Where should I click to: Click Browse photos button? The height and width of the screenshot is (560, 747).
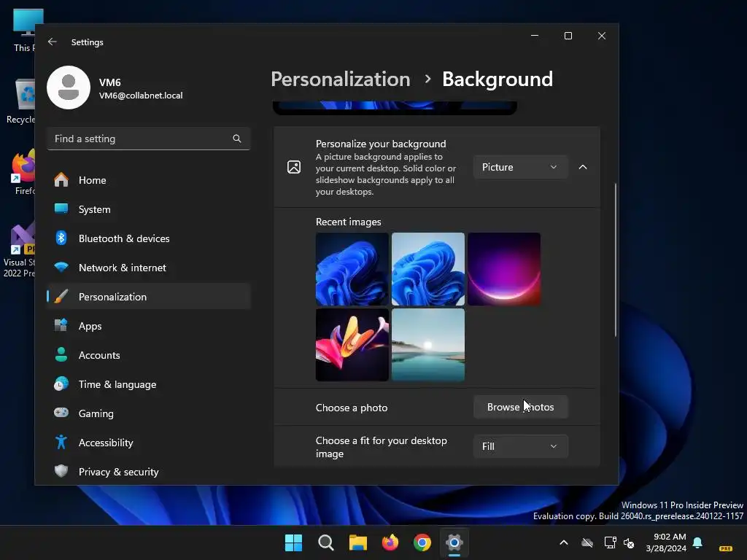520,407
